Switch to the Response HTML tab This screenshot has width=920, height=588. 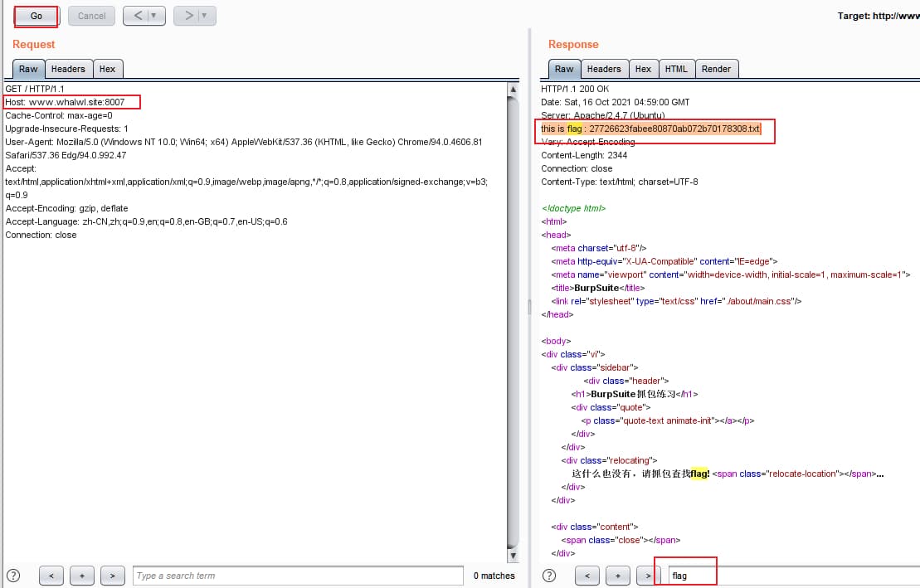click(x=676, y=69)
